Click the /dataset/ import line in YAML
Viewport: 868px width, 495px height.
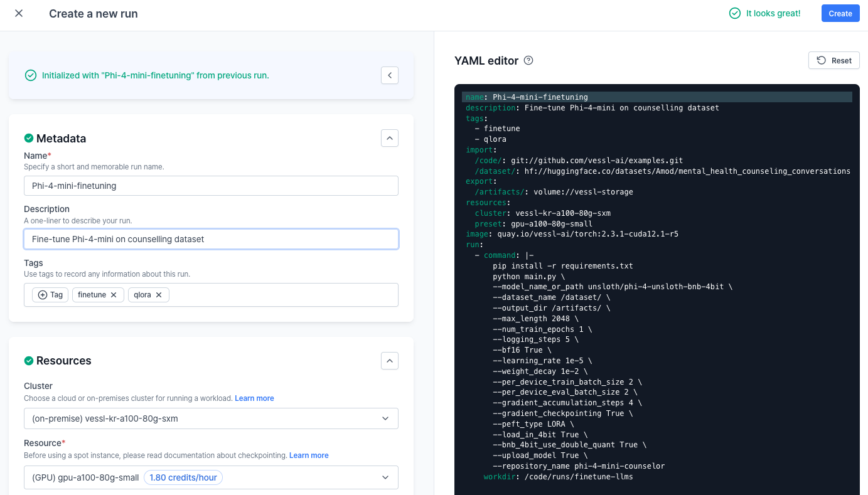coord(662,171)
